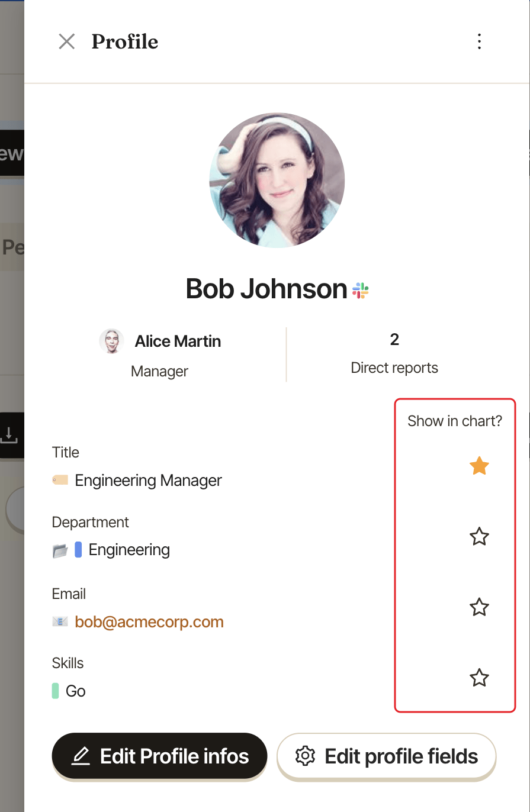This screenshot has width=530, height=812.
Task: Click the Show in chart? label
Action: coord(455,421)
